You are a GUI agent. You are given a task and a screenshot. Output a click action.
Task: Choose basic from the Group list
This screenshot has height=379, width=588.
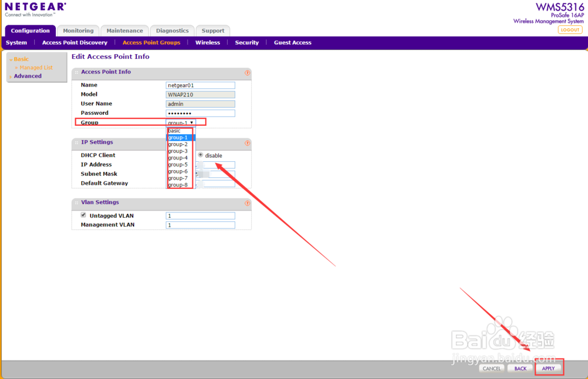click(180, 131)
